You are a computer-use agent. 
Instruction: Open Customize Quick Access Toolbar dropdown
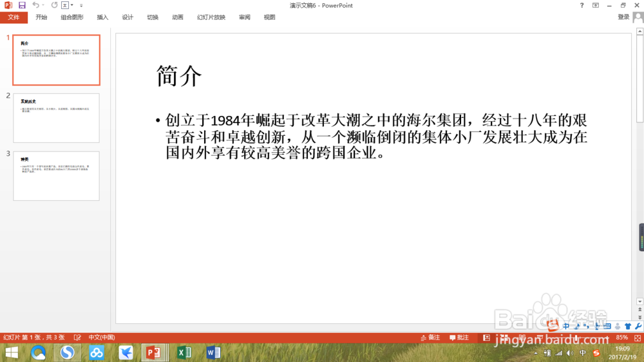point(81,5)
